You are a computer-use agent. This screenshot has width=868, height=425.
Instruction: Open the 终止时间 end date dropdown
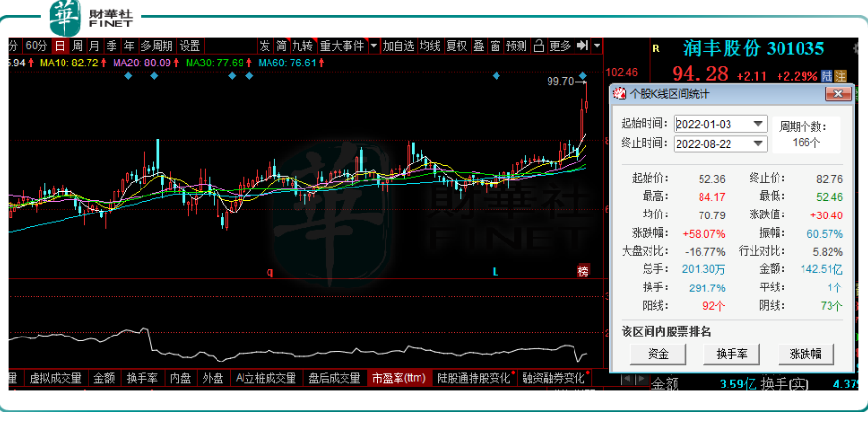(758, 143)
